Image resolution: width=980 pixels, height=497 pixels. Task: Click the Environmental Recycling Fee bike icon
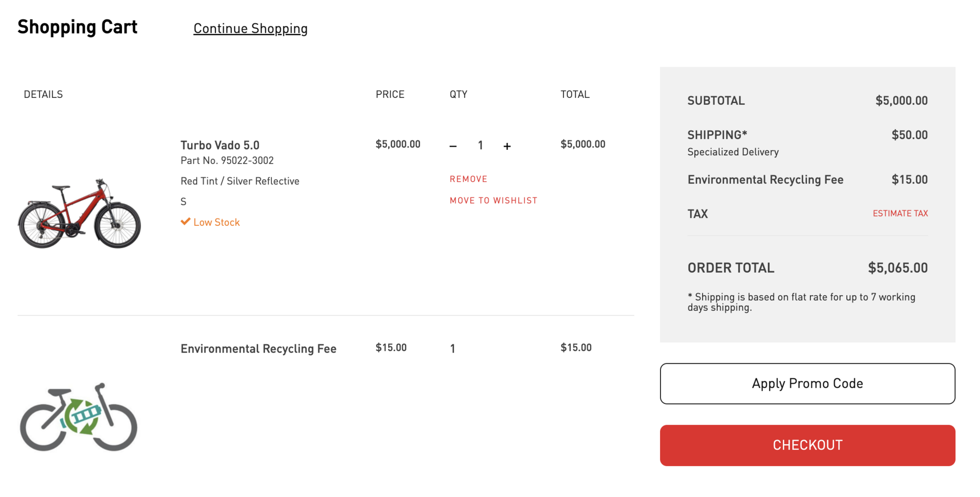pyautogui.click(x=78, y=417)
